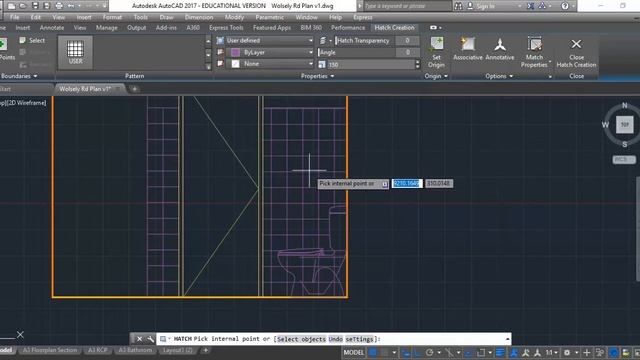640x360 pixels.
Task: Open hatch color ByLayer dropdown
Action: [271, 52]
